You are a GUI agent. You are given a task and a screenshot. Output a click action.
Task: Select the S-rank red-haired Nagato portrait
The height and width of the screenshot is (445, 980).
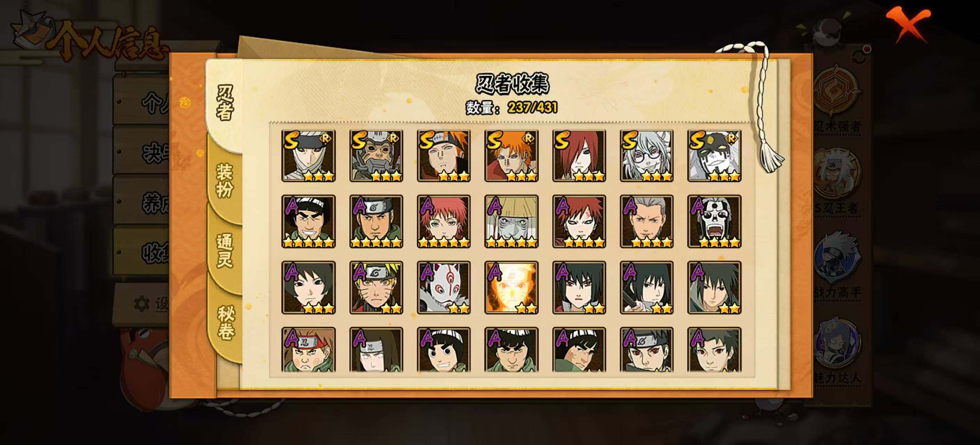(579, 155)
